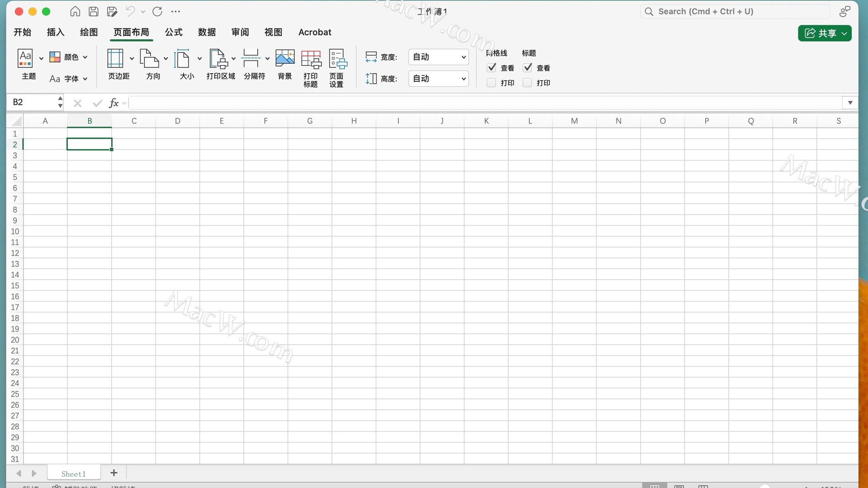Add a new sheet with plus button
The height and width of the screenshot is (488, 868).
coord(114,473)
